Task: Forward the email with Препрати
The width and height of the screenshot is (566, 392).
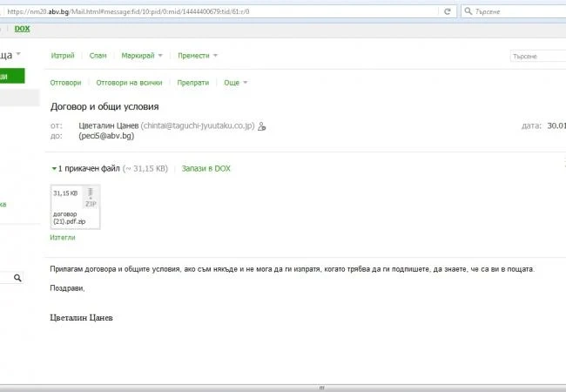Action: (193, 83)
